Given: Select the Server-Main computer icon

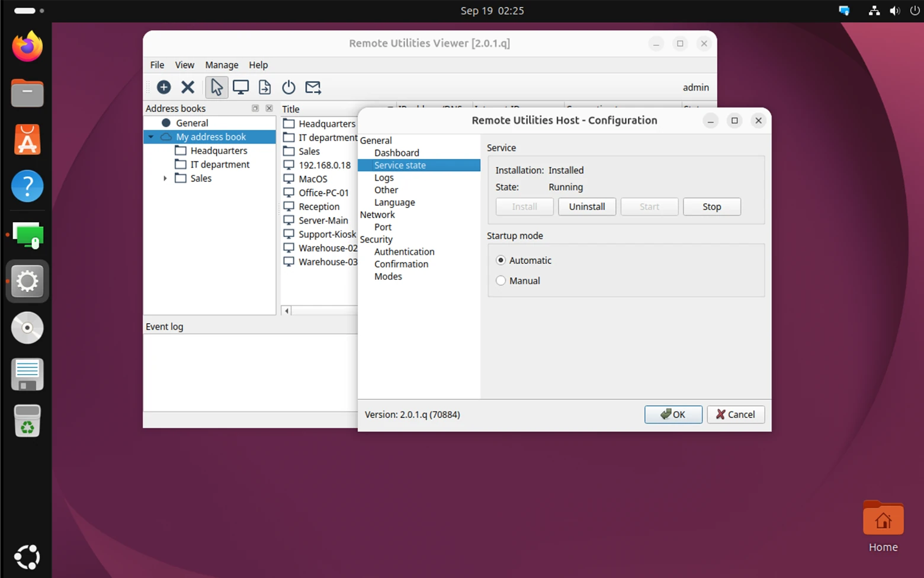Looking at the screenshot, I should click(x=288, y=220).
